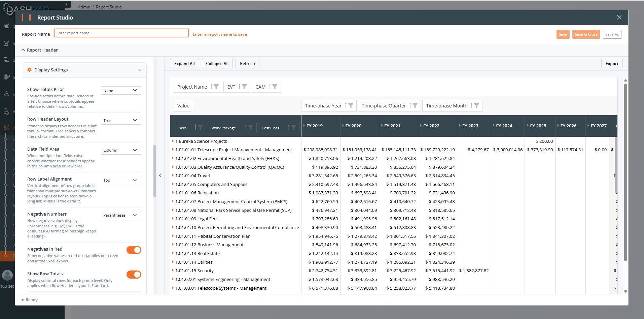
Task: Click the filter icon on CAM field
Action: [275, 87]
